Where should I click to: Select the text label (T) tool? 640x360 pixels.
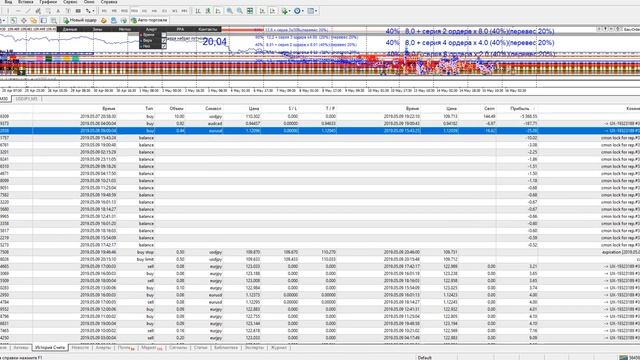coord(68,11)
